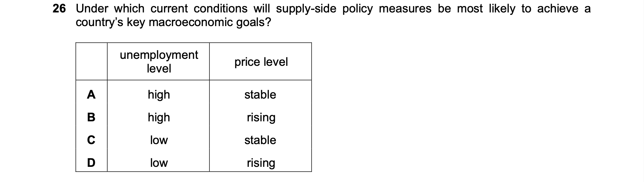Viewport: 644px width, 182px height.
Task: Select answer option B
Action: tap(91, 117)
